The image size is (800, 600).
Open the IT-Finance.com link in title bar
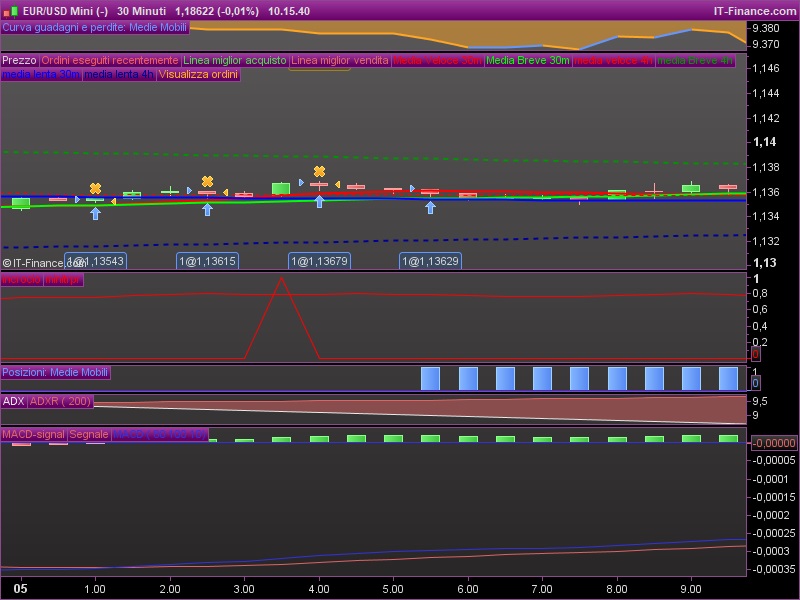755,11
